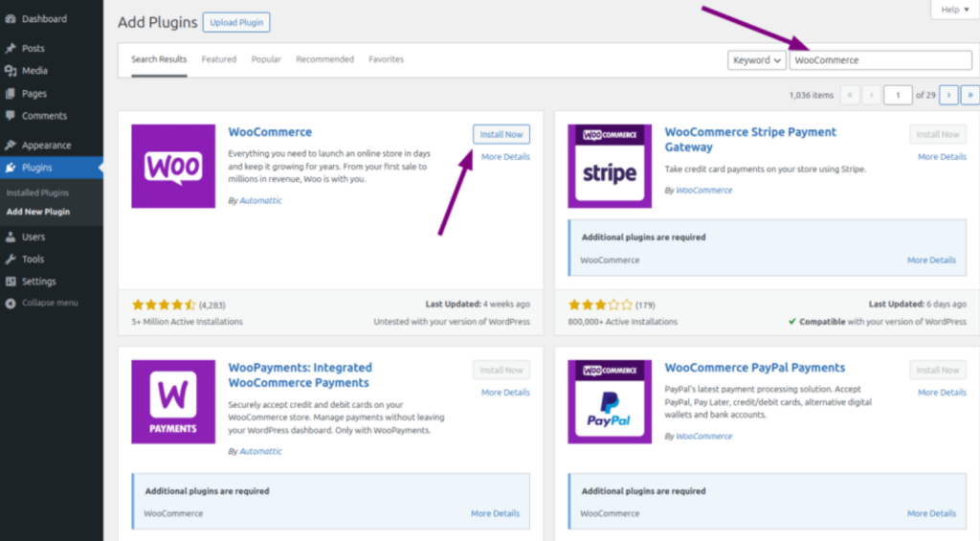
Task: Click the Appearance menu label
Action: pyautogui.click(x=46, y=146)
